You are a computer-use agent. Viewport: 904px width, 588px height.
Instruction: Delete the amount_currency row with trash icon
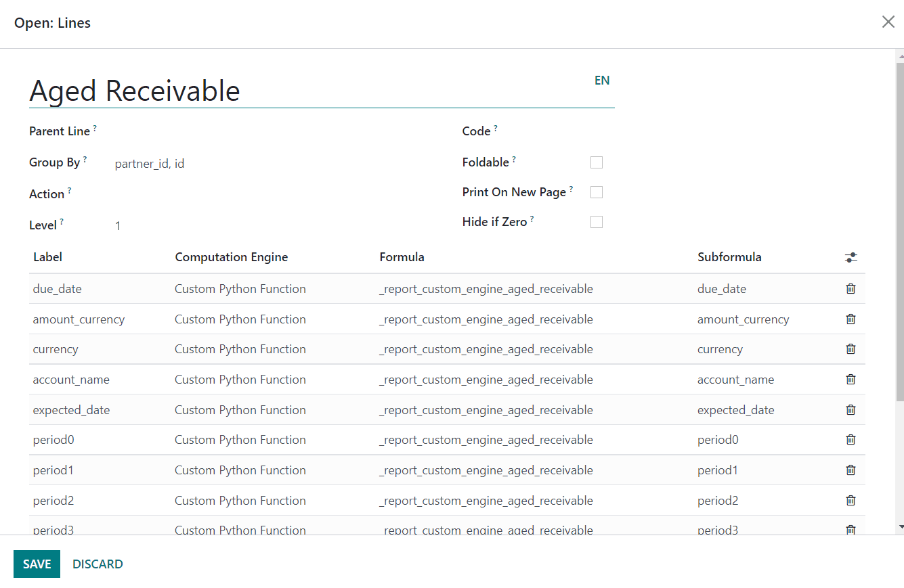(x=851, y=319)
